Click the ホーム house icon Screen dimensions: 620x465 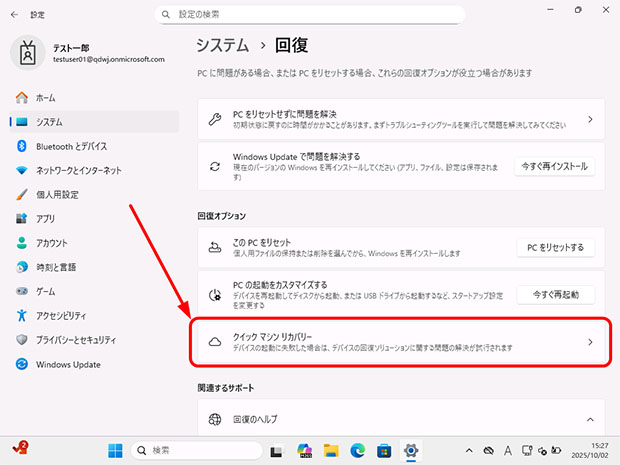[x=22, y=97]
